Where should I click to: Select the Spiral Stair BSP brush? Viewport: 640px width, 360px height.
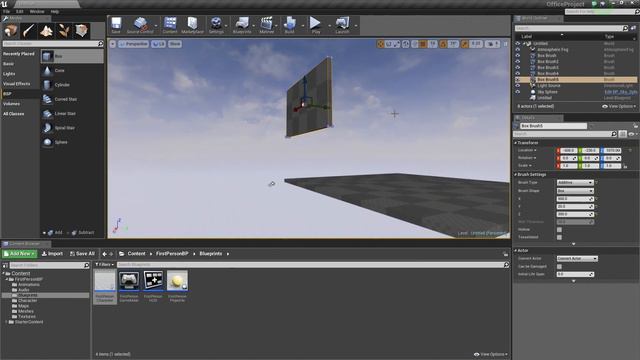tap(72, 128)
